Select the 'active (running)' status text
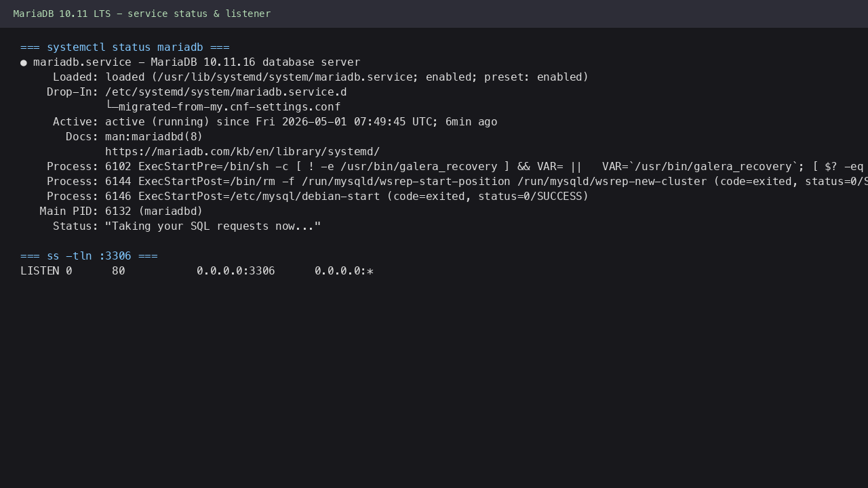868x488 pixels. coord(157,122)
